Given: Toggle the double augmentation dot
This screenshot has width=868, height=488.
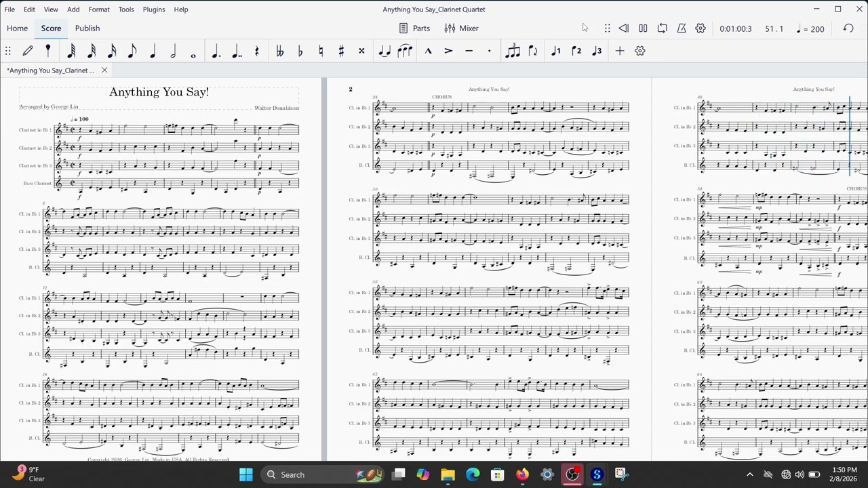Looking at the screenshot, I should point(236,51).
